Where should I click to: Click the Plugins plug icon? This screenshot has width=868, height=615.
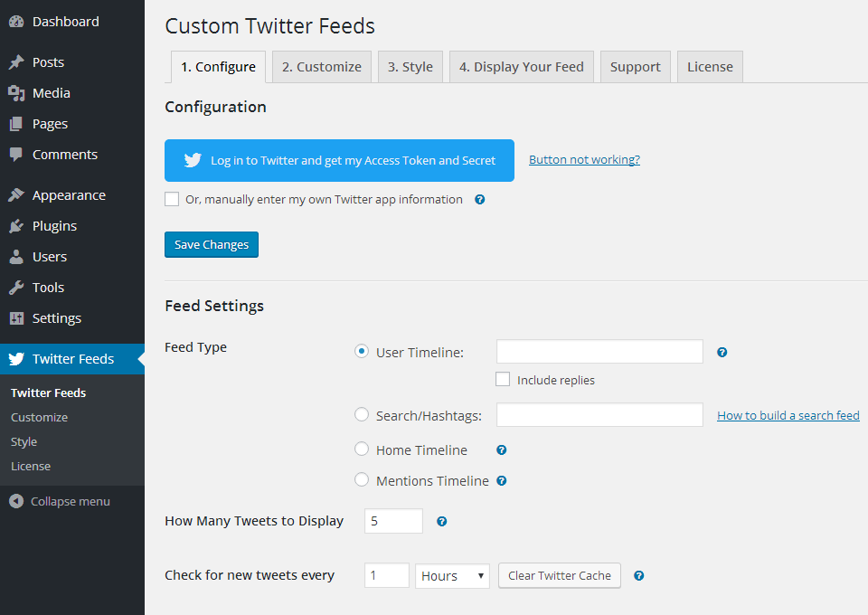16,226
